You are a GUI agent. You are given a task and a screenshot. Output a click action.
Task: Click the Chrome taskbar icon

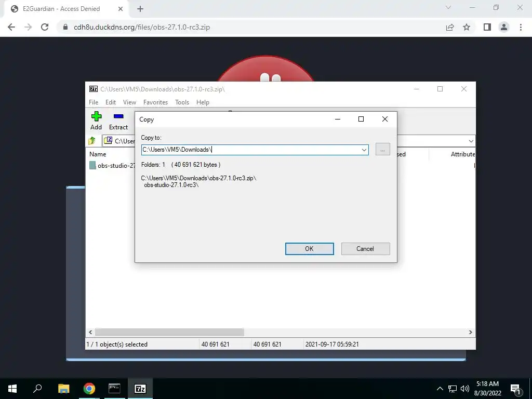(x=89, y=389)
